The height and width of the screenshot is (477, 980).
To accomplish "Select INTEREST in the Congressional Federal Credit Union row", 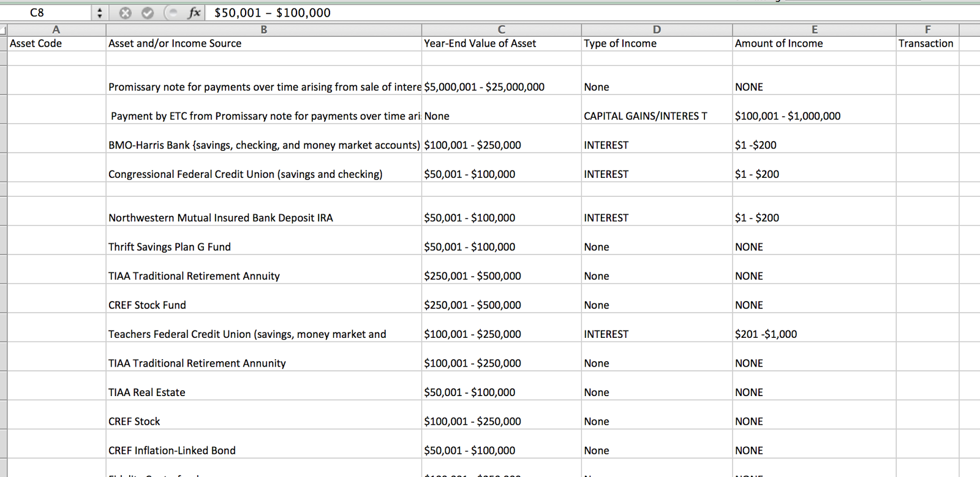I will (657, 167).
